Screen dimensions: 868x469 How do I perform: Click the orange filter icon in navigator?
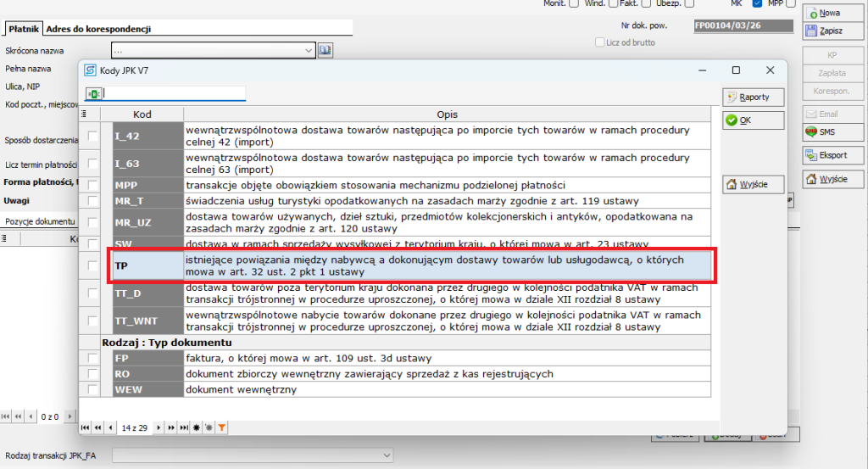point(222,427)
